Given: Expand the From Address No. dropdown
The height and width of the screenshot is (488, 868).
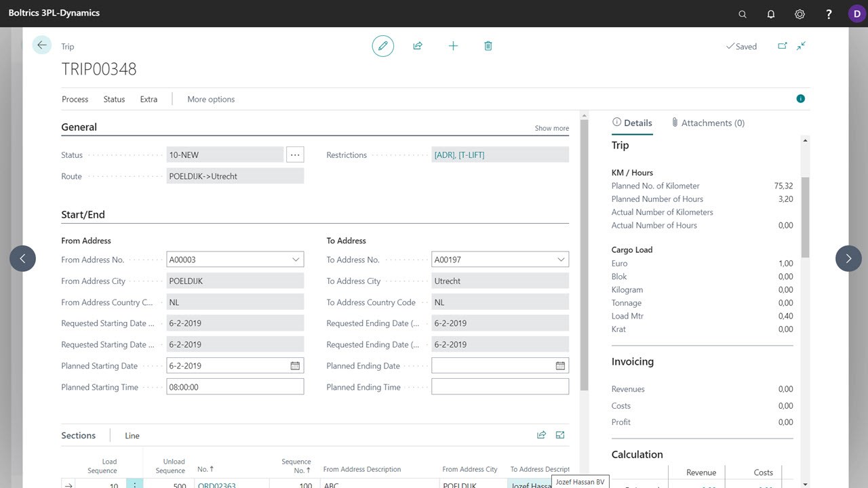Looking at the screenshot, I should pyautogui.click(x=296, y=260).
